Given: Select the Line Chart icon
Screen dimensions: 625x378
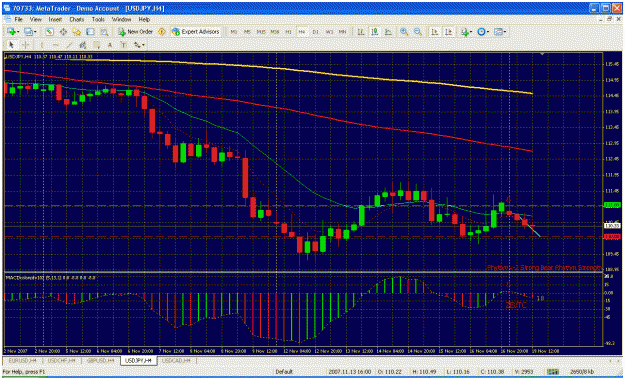Looking at the screenshot, I should 388,32.
